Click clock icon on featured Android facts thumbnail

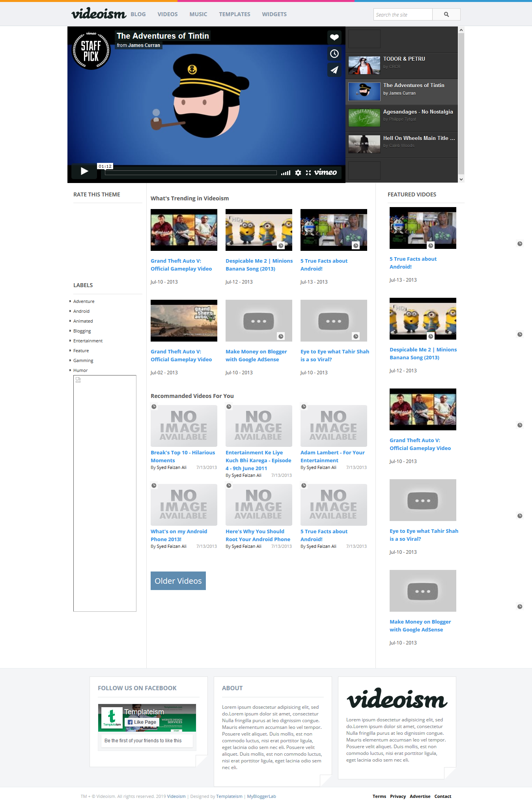(x=431, y=246)
